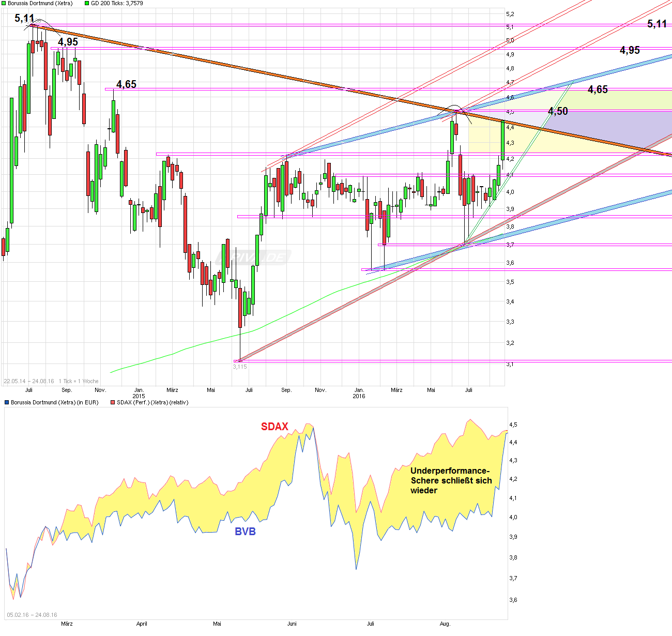Viewport: 672px width, 636px height.
Task: Click the "22.05.14 – 24.08.16" date range text
Action: coord(29,381)
